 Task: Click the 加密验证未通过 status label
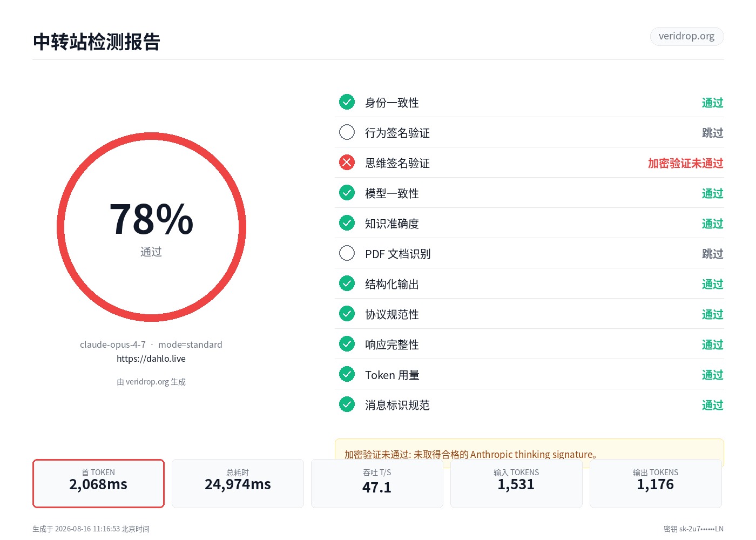tap(685, 163)
